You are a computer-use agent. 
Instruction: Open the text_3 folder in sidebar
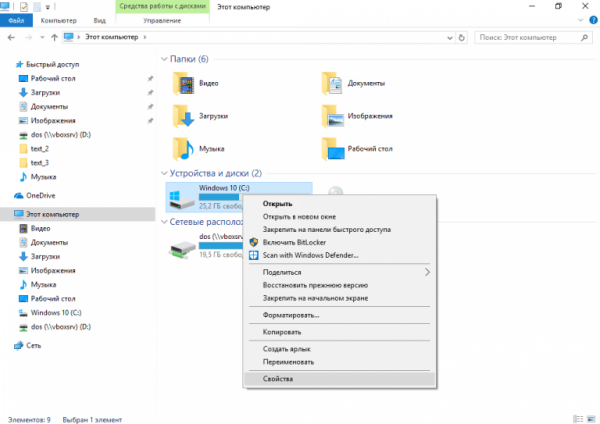click(39, 163)
